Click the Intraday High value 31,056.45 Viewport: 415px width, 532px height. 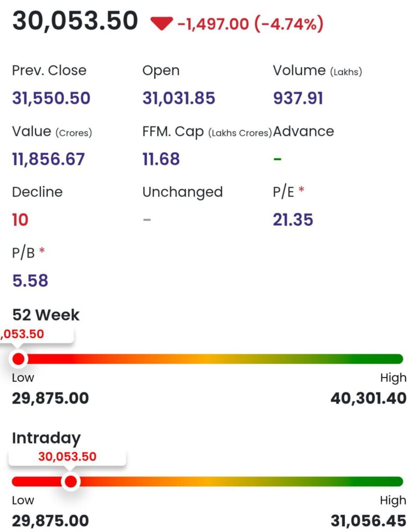click(x=368, y=521)
